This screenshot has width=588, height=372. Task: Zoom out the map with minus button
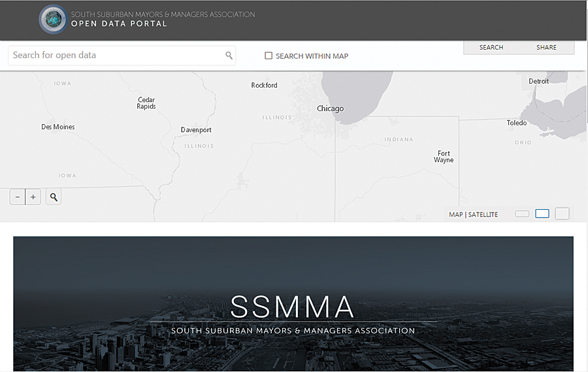[17, 197]
